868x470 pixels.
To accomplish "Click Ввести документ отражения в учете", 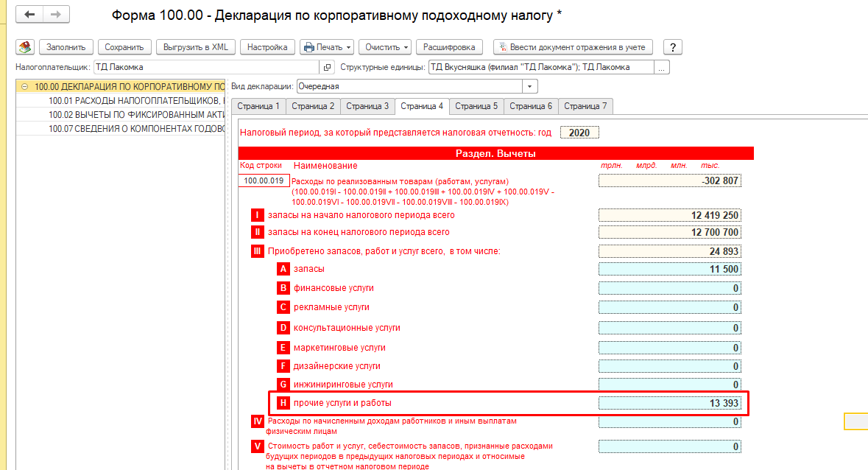I will coord(573,47).
